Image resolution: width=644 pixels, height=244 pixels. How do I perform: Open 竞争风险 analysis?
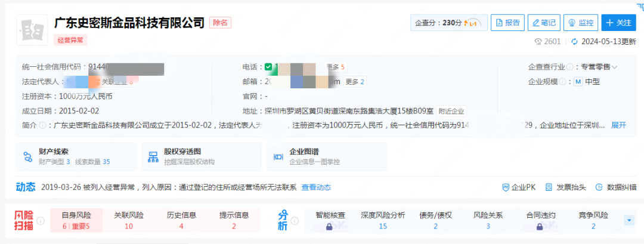point(593,221)
